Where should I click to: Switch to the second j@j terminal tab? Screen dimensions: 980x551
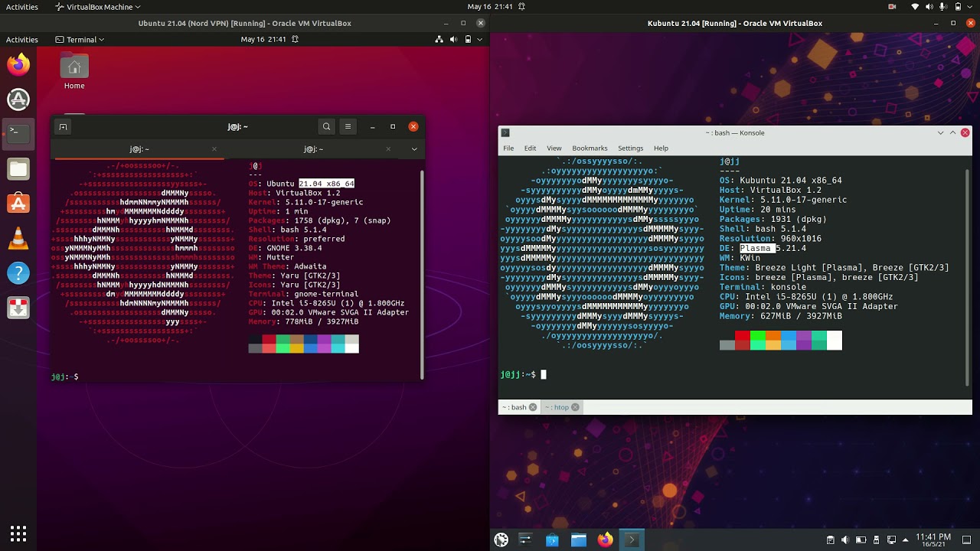click(x=313, y=149)
